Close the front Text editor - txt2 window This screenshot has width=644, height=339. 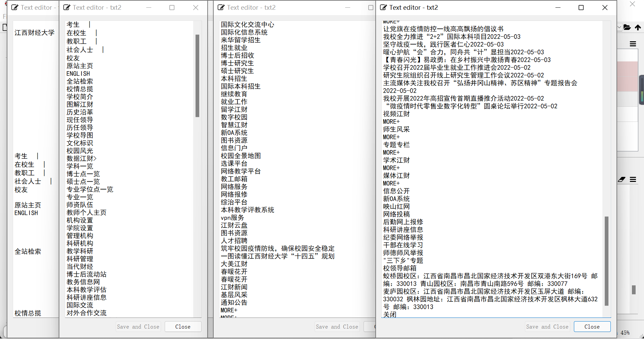605,7
